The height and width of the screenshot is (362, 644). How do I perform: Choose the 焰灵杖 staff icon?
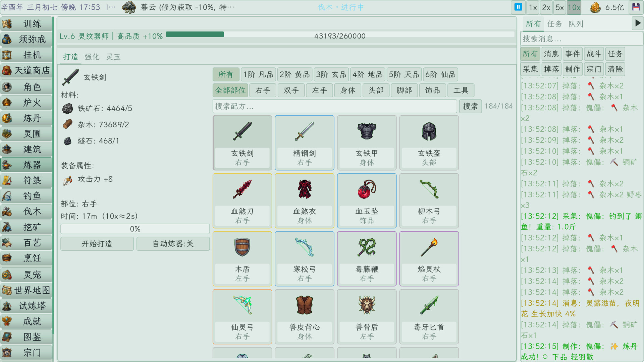point(429,247)
